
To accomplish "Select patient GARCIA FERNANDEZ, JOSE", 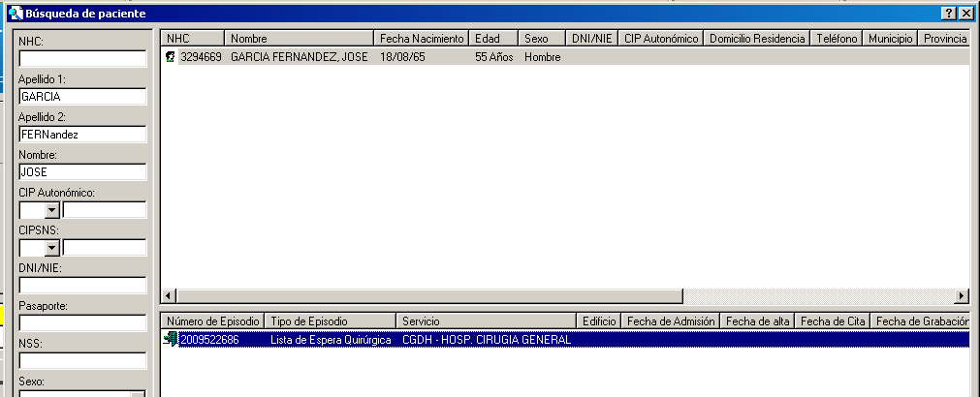I will pos(300,57).
